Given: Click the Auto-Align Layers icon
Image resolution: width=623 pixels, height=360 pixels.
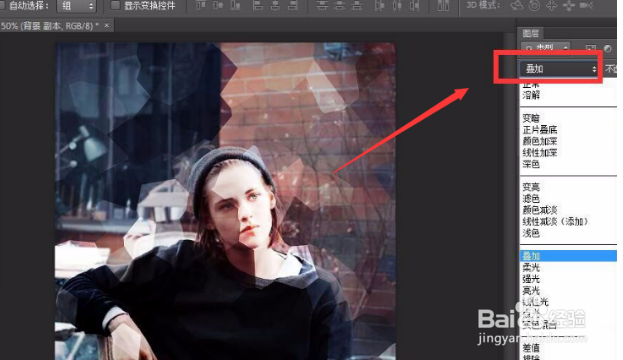Looking at the screenshot, I should (443, 6).
